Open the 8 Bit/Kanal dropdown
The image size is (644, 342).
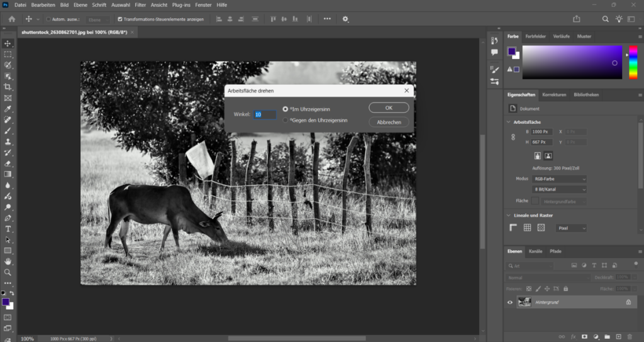[x=559, y=189]
